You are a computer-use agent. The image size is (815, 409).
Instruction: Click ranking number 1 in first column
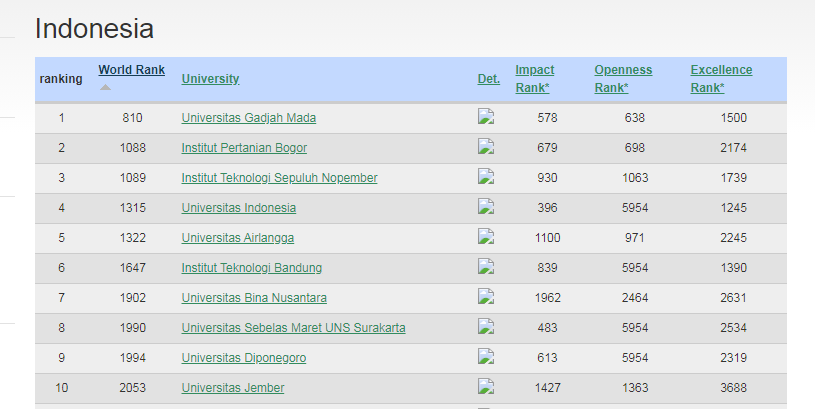(61, 118)
